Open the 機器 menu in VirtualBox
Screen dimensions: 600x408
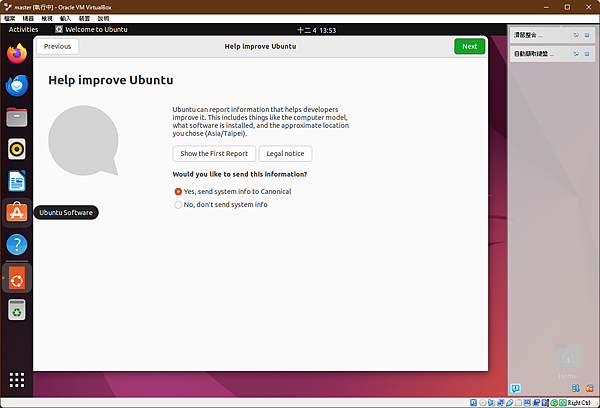pos(28,18)
